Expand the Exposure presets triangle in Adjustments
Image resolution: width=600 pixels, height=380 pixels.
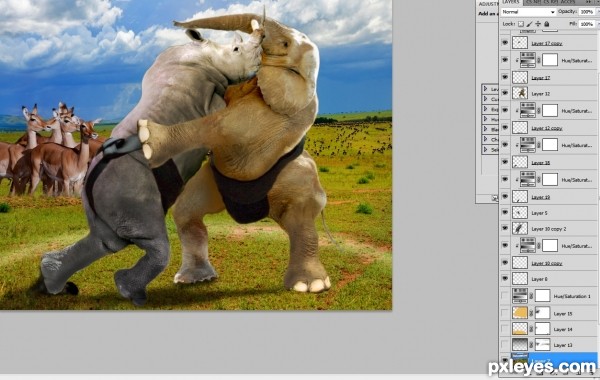click(486, 109)
